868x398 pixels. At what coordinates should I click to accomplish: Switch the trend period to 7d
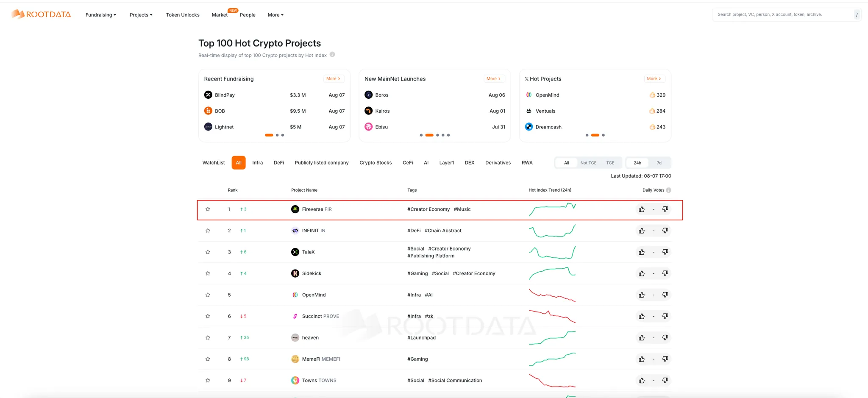pos(659,163)
